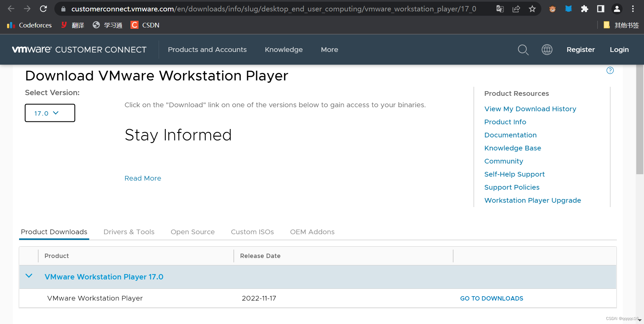
Task: Click the VMware Customer Connect logo
Action: tap(79, 50)
